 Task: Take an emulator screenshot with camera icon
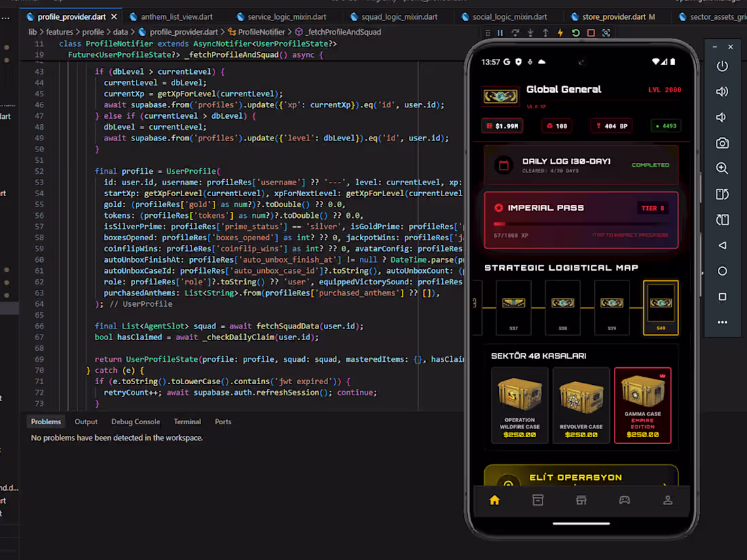point(723,143)
